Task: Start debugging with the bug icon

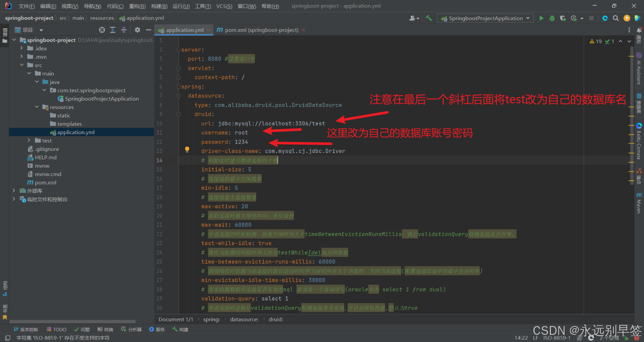Action: pos(552,18)
